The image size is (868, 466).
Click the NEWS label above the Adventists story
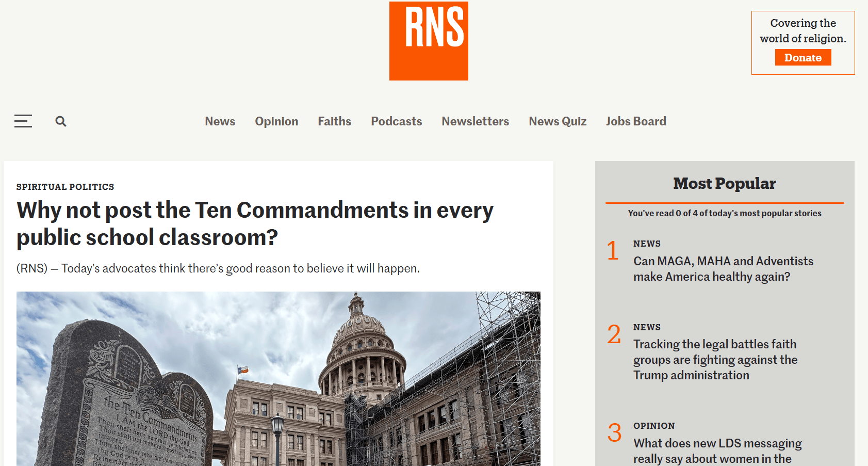(647, 244)
